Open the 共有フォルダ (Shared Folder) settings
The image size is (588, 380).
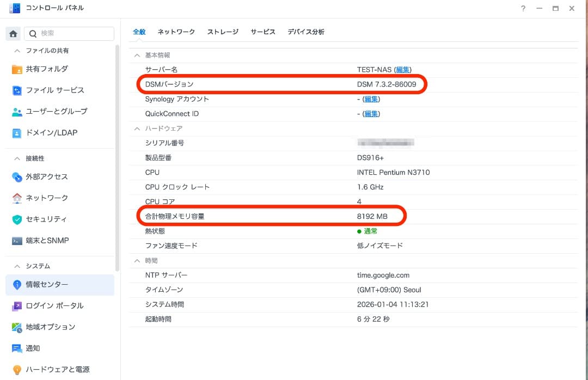coord(46,69)
